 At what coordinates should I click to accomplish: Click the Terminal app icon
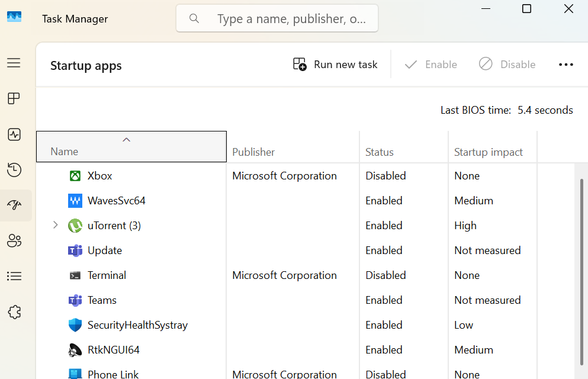(75, 275)
